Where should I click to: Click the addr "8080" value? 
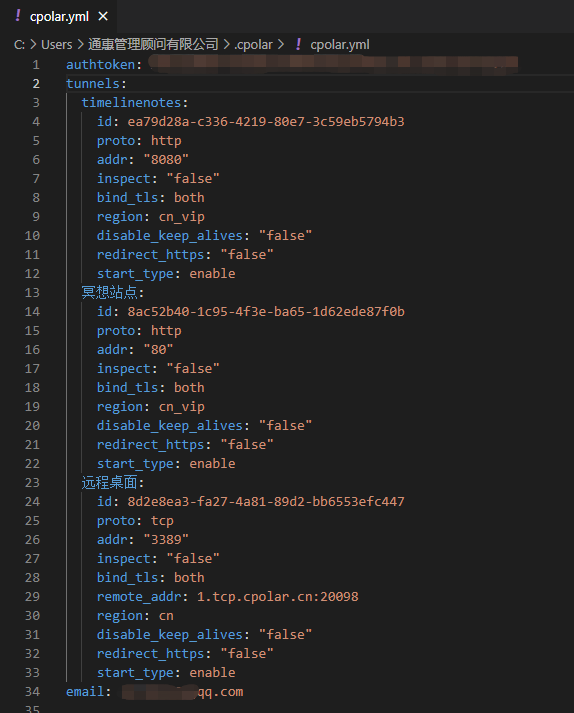click(x=166, y=160)
